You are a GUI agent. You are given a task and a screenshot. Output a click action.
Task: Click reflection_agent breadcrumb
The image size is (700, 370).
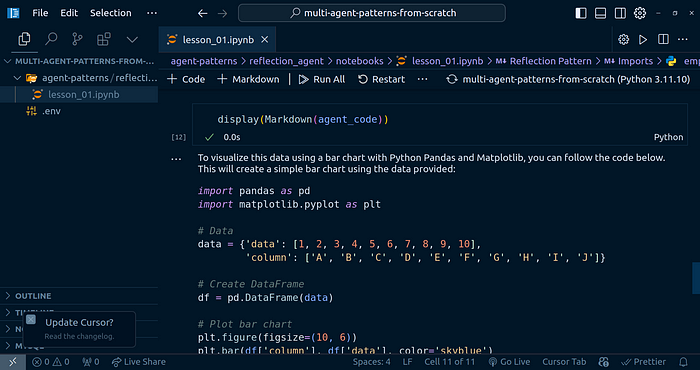pyautogui.click(x=287, y=61)
